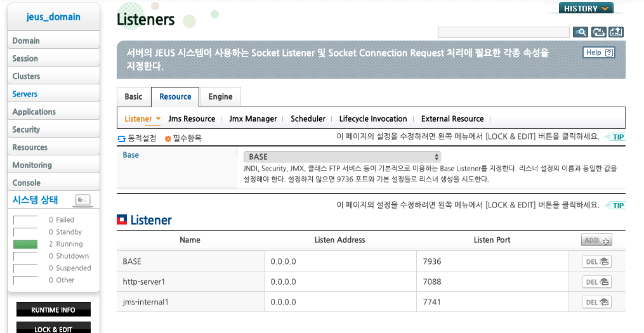Click the Failed status bar
Screen dimensions: 644x333
25,219
